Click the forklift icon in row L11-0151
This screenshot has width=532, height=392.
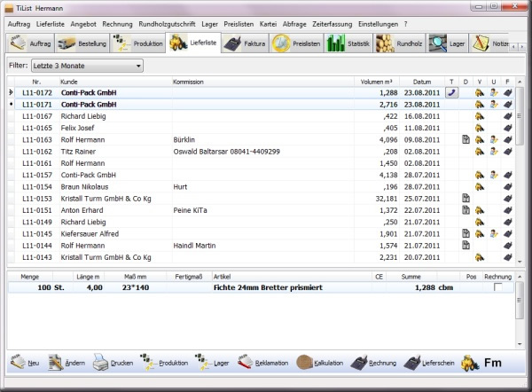480,210
